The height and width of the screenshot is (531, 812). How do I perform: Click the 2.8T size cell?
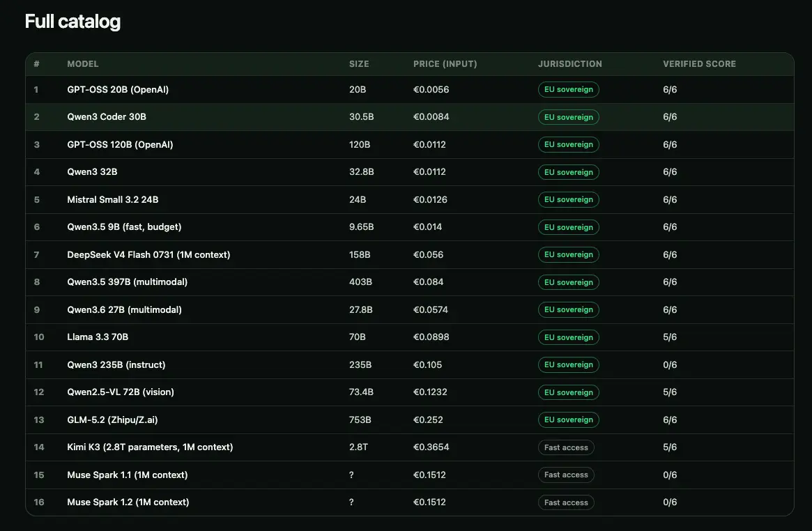358,447
